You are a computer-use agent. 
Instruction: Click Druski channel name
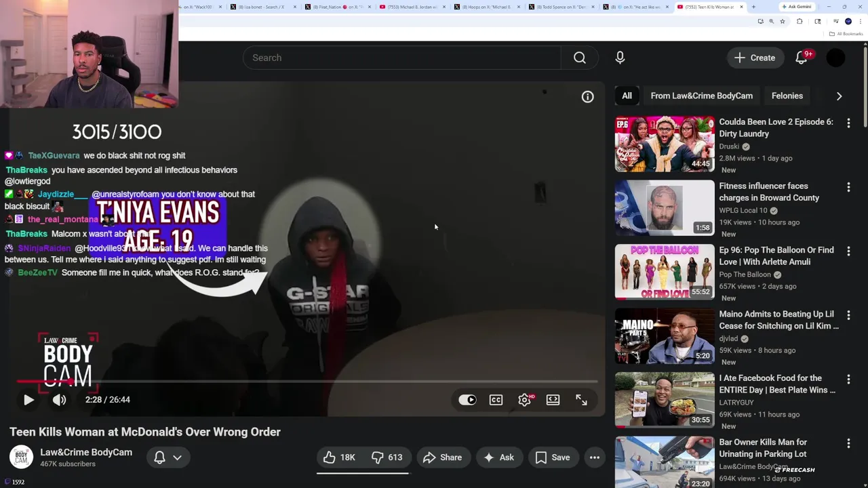pos(729,146)
